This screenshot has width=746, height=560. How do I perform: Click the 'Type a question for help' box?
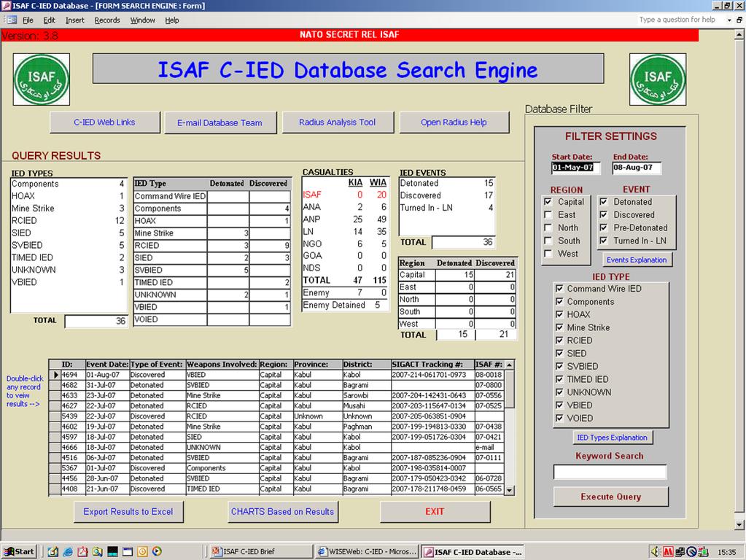tap(678, 20)
